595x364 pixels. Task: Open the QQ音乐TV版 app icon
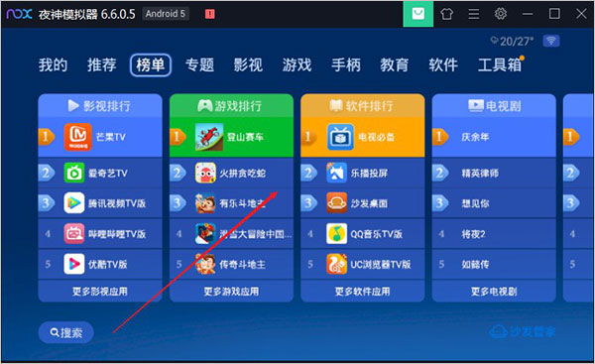click(x=336, y=234)
